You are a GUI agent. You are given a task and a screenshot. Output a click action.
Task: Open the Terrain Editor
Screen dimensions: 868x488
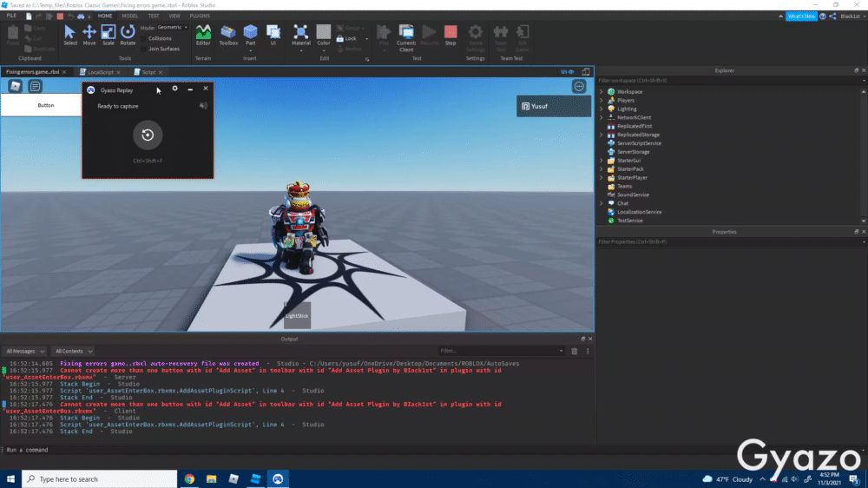[x=203, y=36]
